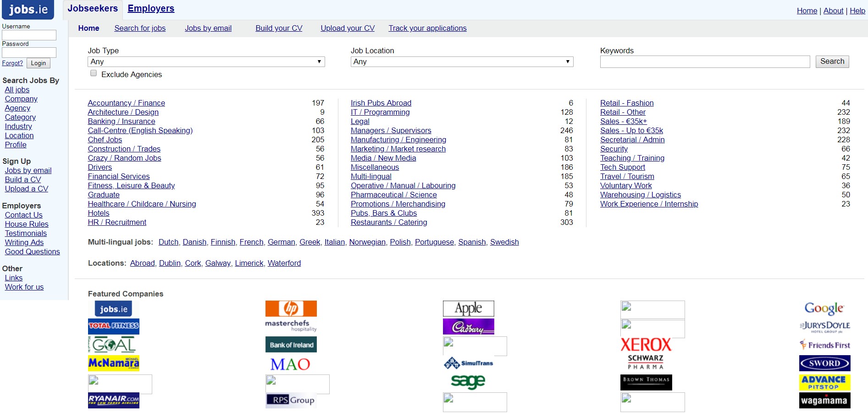The width and height of the screenshot is (868, 413).
Task: Open the McNamara company logo
Action: point(114,363)
